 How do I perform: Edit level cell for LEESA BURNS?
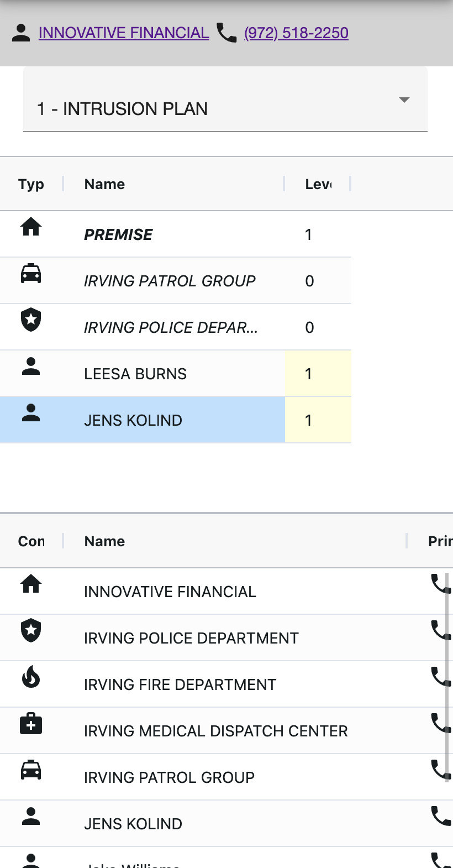click(x=318, y=374)
